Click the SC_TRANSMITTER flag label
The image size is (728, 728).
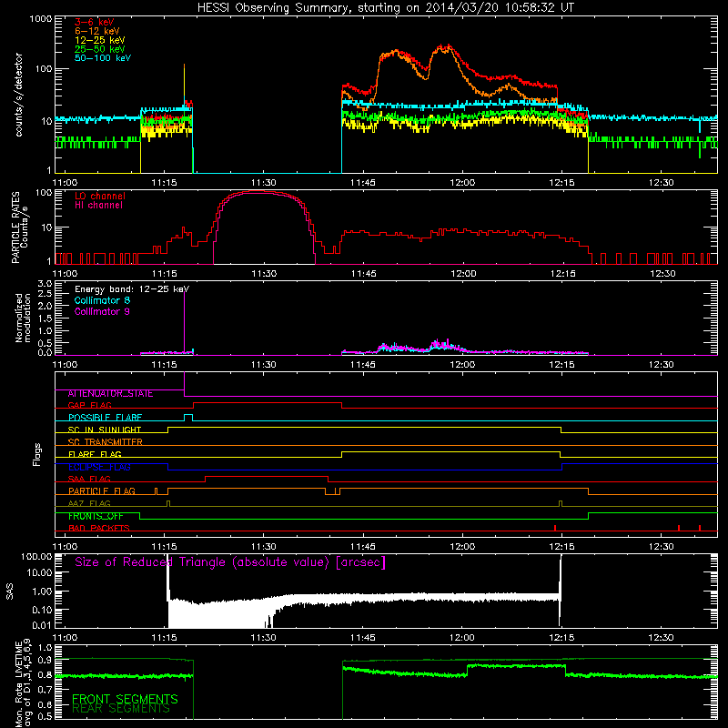tap(105, 442)
